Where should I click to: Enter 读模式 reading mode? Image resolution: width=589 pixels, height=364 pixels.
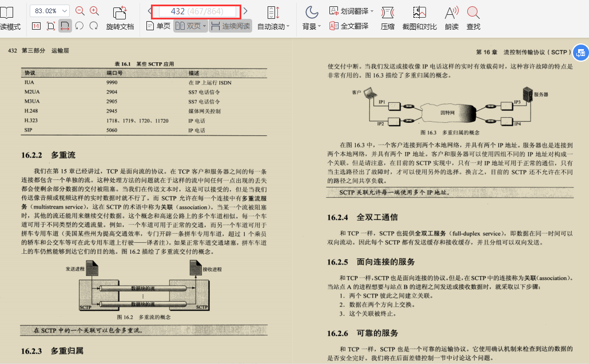tap(8, 17)
